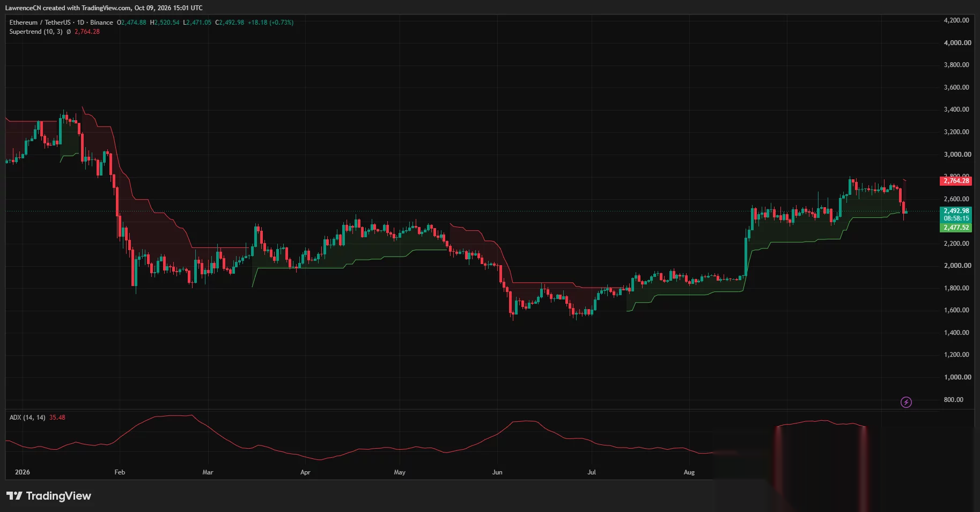
Task: Click the Supertrend legend value 2,764.28
Action: (87, 32)
